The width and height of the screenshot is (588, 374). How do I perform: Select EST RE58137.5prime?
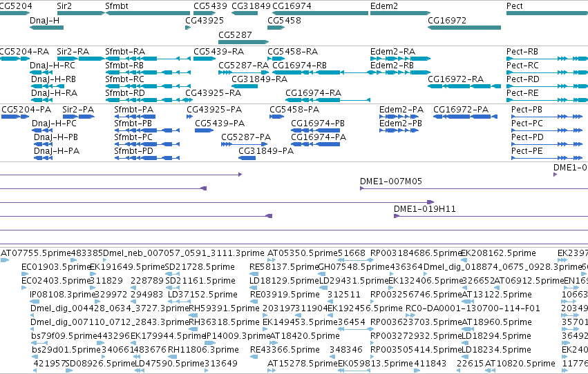tap(284, 267)
